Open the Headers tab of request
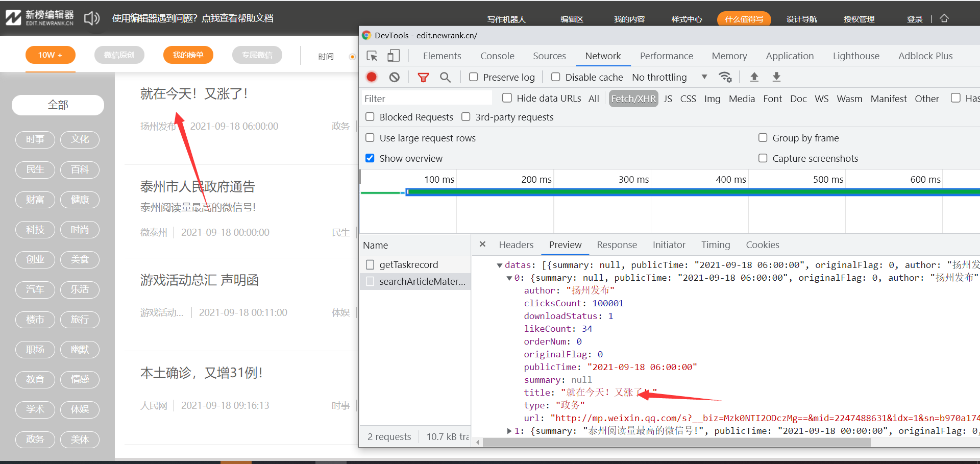The height and width of the screenshot is (464, 980). (x=516, y=245)
